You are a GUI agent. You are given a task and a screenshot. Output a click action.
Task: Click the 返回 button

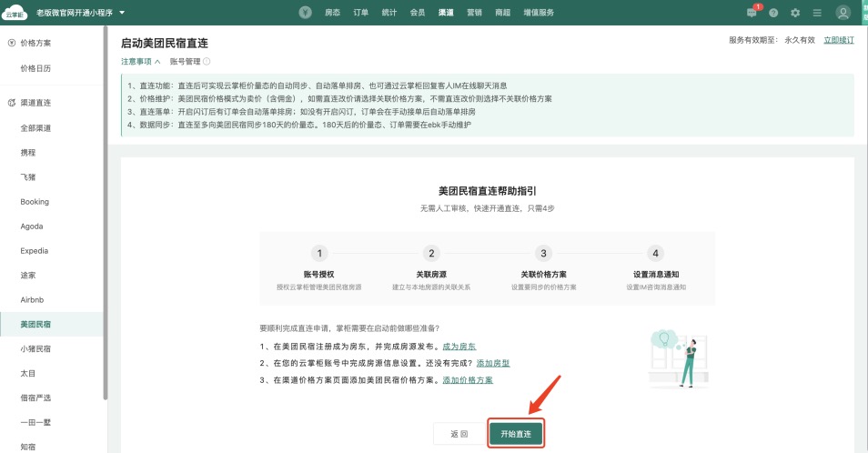459,434
